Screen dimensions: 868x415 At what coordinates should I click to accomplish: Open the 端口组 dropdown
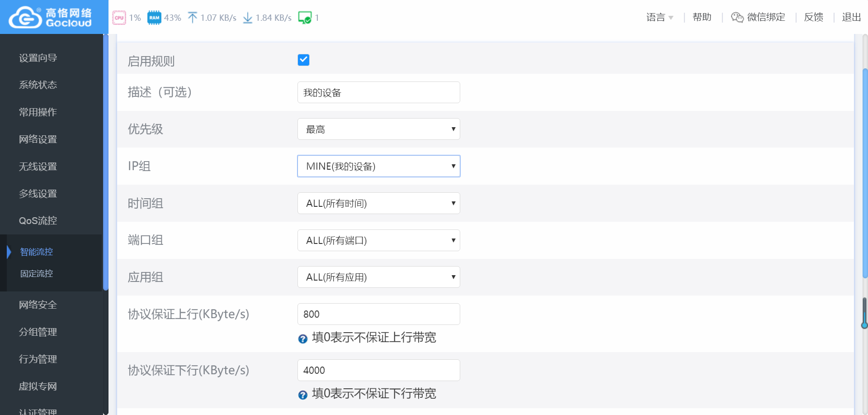coord(379,240)
